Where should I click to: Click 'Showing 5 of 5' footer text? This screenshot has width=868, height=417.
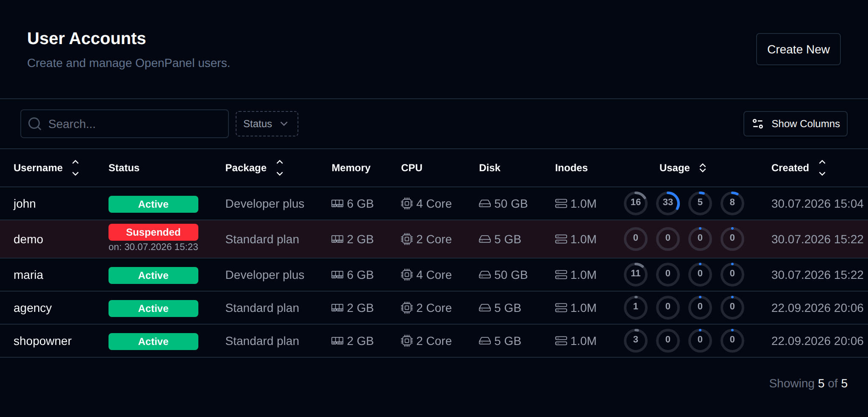tap(808, 384)
